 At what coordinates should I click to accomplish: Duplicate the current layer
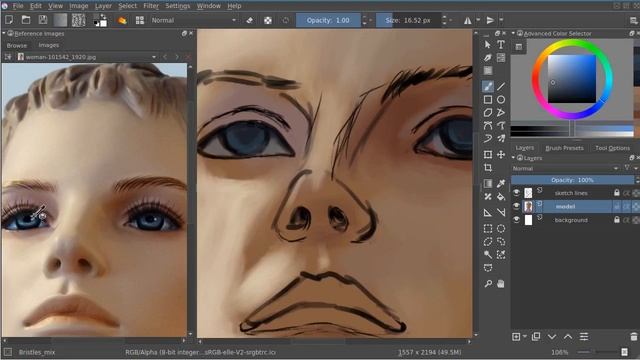tap(536, 337)
